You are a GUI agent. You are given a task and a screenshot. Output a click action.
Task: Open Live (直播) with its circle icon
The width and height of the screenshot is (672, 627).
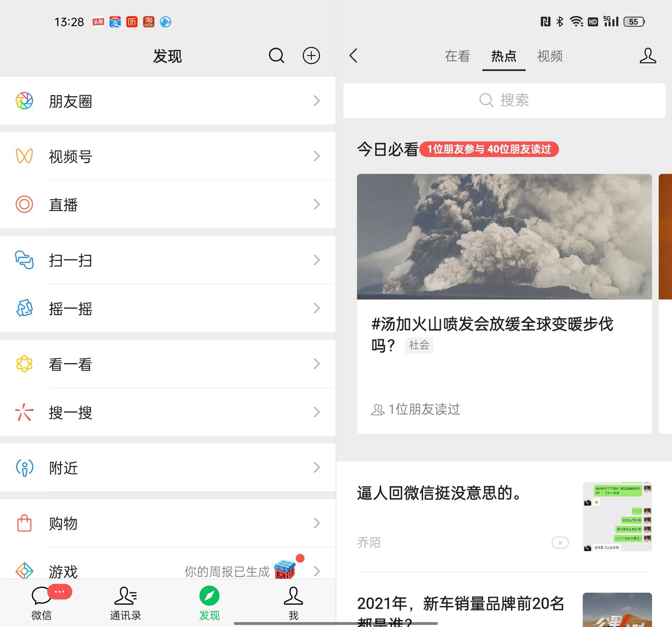click(24, 204)
